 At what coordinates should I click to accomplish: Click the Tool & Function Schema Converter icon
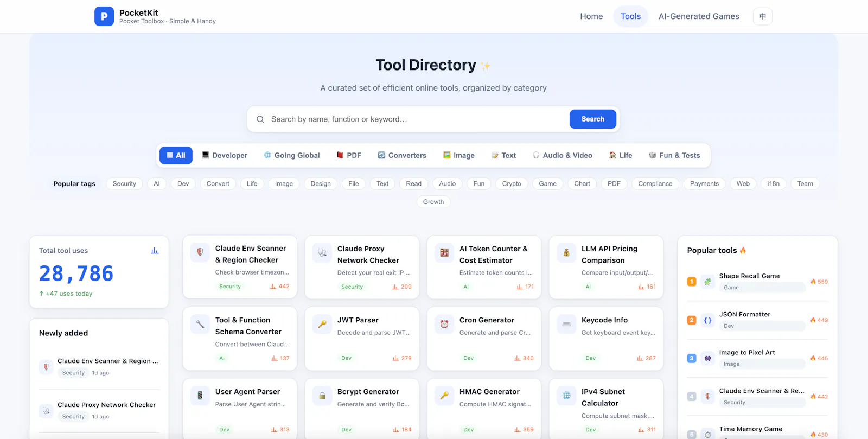[200, 324]
